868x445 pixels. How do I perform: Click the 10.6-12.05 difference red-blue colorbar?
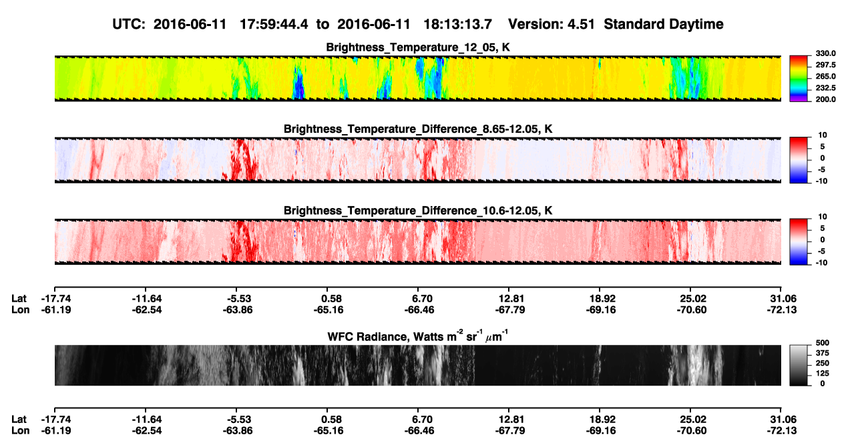click(x=797, y=242)
